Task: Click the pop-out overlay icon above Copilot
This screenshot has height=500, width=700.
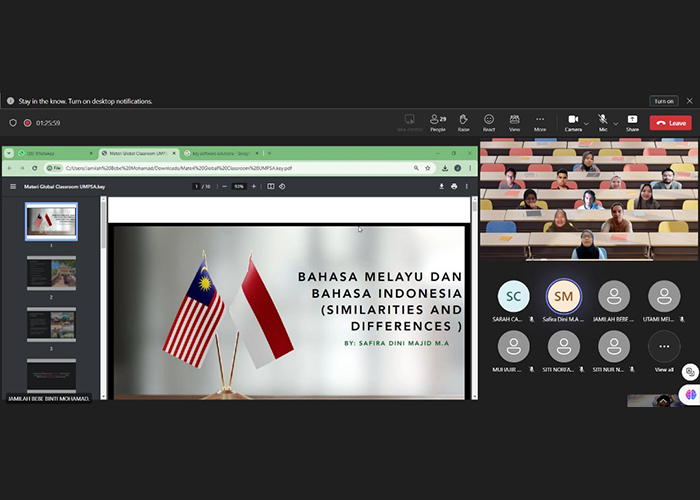Action: point(690,372)
